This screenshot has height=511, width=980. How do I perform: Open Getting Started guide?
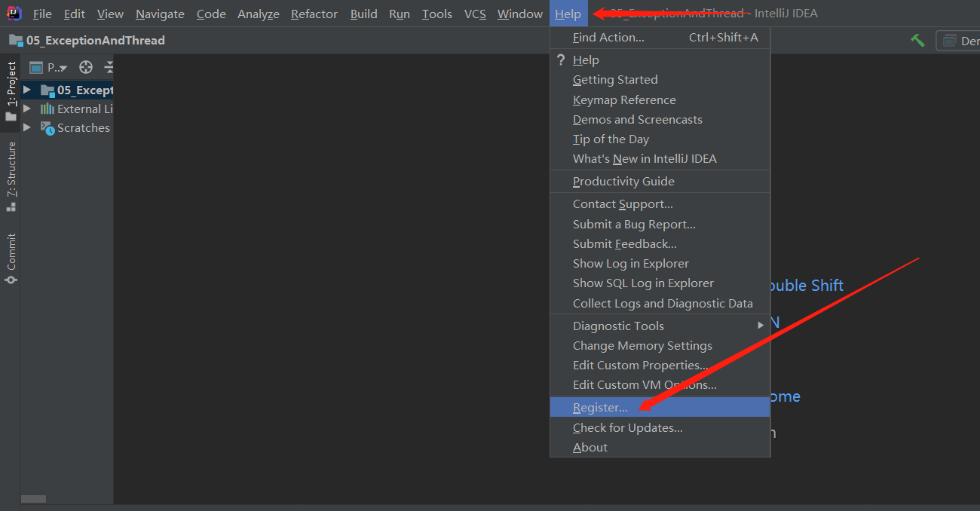(660, 80)
